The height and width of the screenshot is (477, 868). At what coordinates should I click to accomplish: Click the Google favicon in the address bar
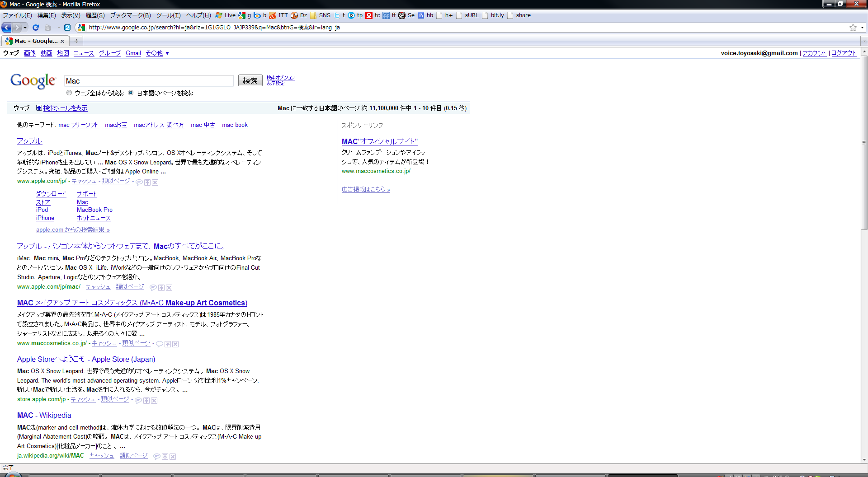pos(81,28)
